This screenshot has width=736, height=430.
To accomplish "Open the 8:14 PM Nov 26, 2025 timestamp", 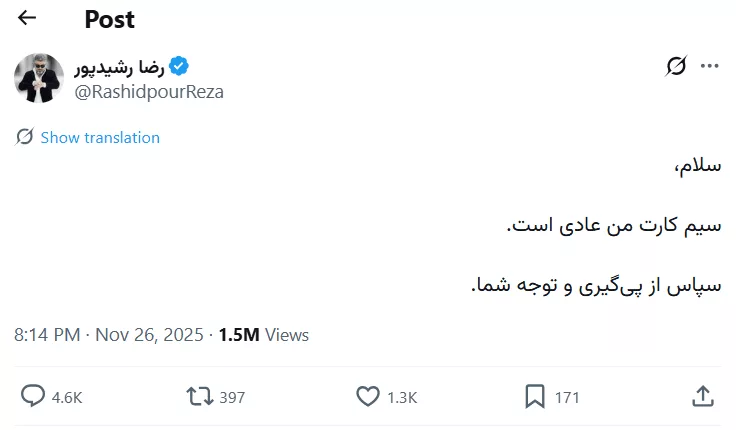I will [109, 335].
